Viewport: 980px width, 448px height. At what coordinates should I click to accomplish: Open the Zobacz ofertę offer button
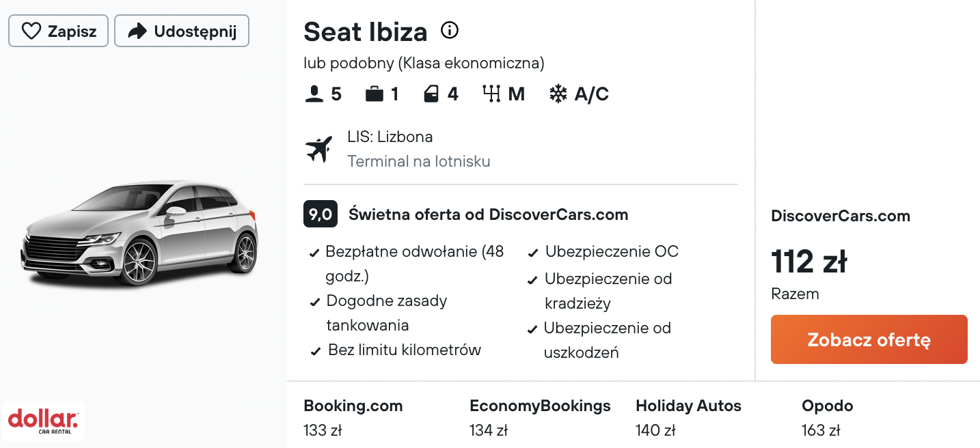pos(869,339)
